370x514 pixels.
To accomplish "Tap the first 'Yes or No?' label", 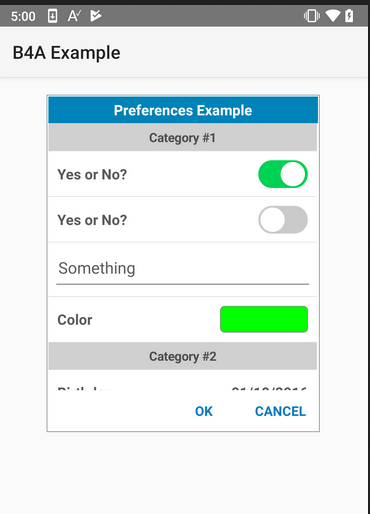I will tap(92, 174).
